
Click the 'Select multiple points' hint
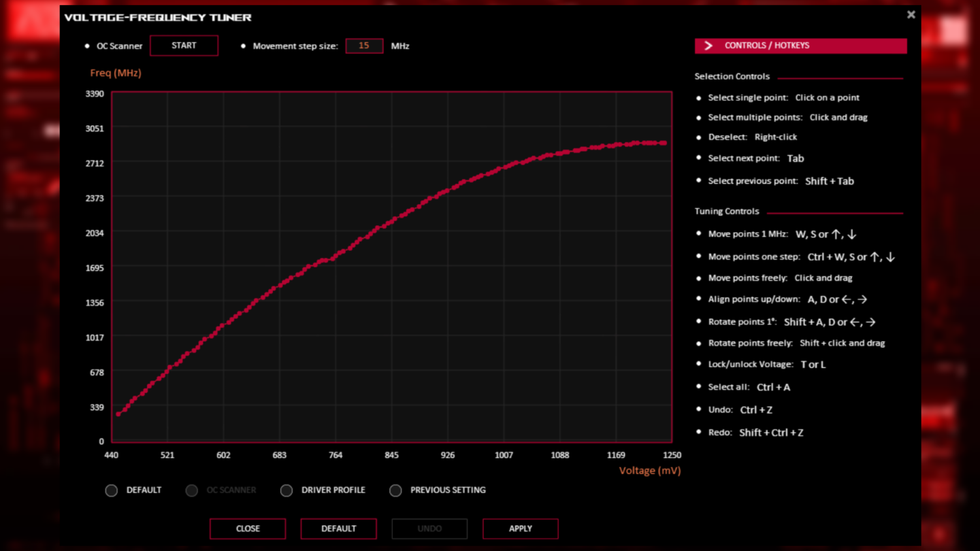[x=787, y=118]
